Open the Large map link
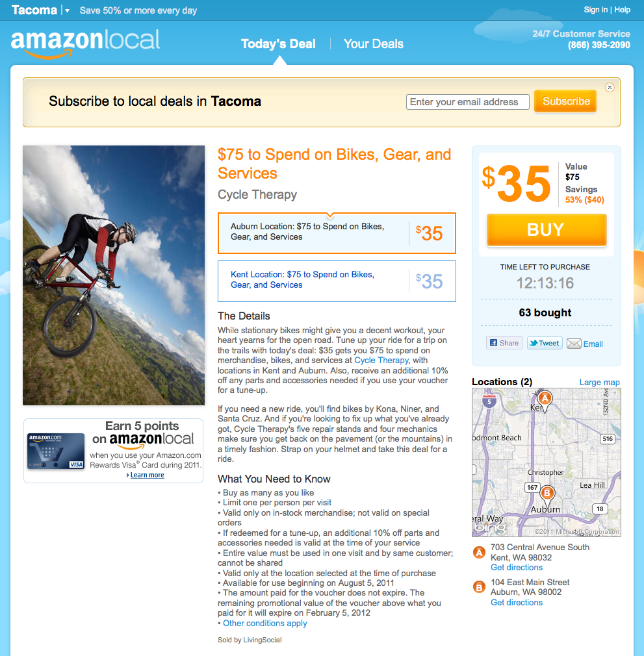The width and height of the screenshot is (644, 656). [599, 383]
